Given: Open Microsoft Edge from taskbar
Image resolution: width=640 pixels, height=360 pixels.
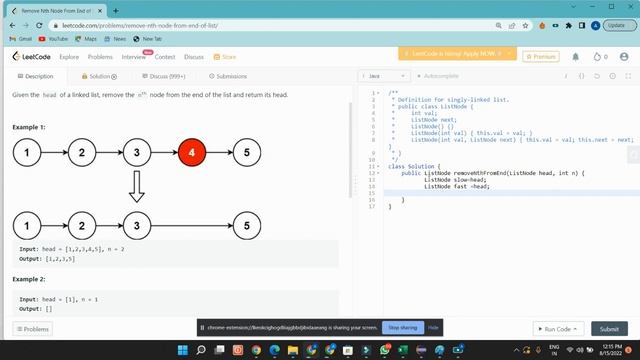Looking at the screenshot, I should 274,350.
